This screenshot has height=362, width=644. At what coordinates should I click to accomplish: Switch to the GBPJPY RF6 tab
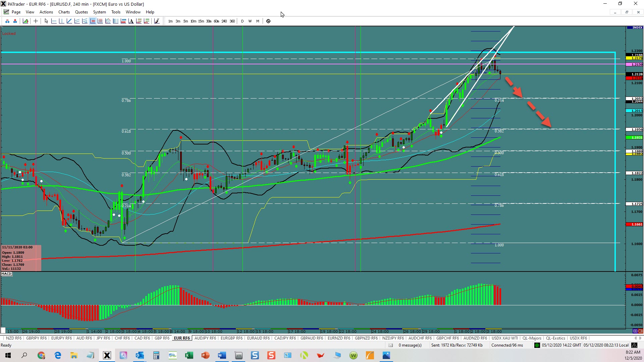tap(36, 338)
